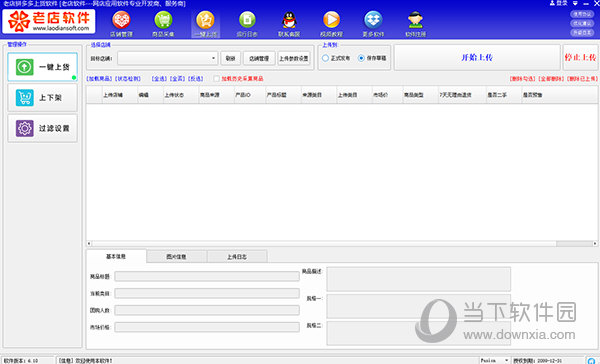Viewport: 600px width, 364px height.
Task: Click the horizontal scrollbar's left arrow
Action: (x=89, y=243)
